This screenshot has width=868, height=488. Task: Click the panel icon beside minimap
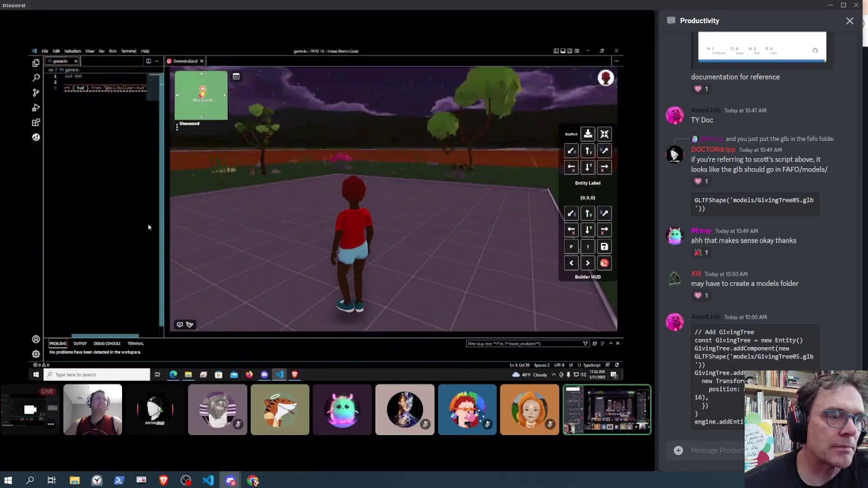click(x=236, y=77)
